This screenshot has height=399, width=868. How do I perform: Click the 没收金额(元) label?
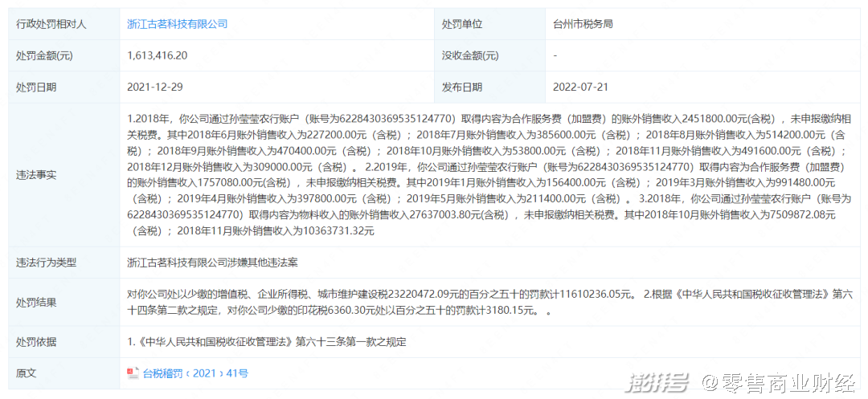(470, 56)
